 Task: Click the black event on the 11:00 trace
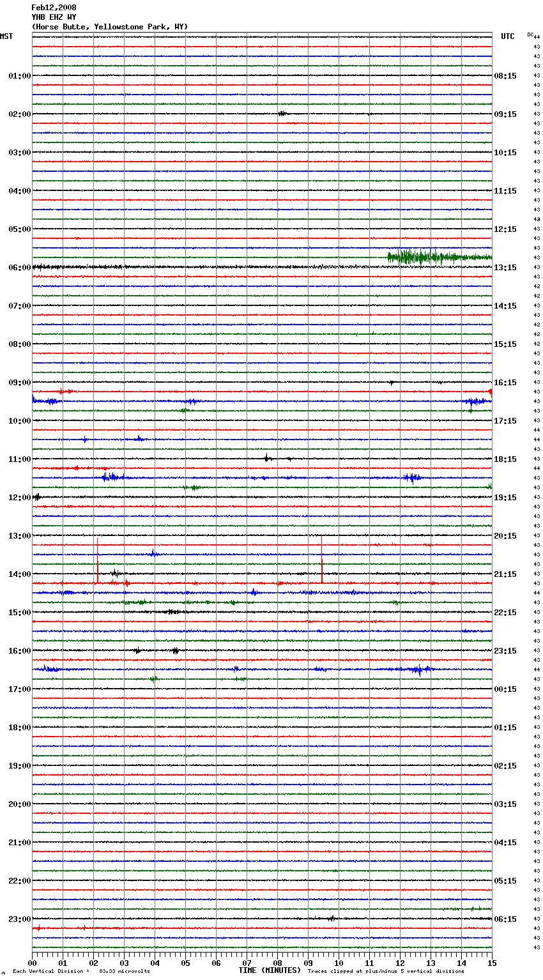point(268,458)
